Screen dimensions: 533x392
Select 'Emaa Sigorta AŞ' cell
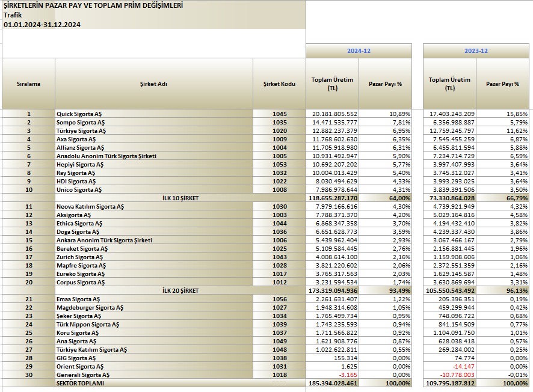(153, 299)
